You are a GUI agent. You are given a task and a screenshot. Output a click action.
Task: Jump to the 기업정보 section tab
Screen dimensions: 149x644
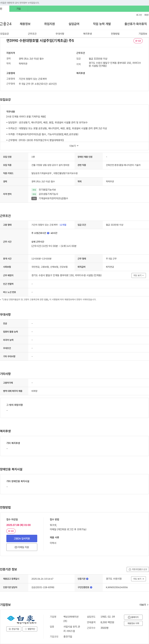(143, 34)
